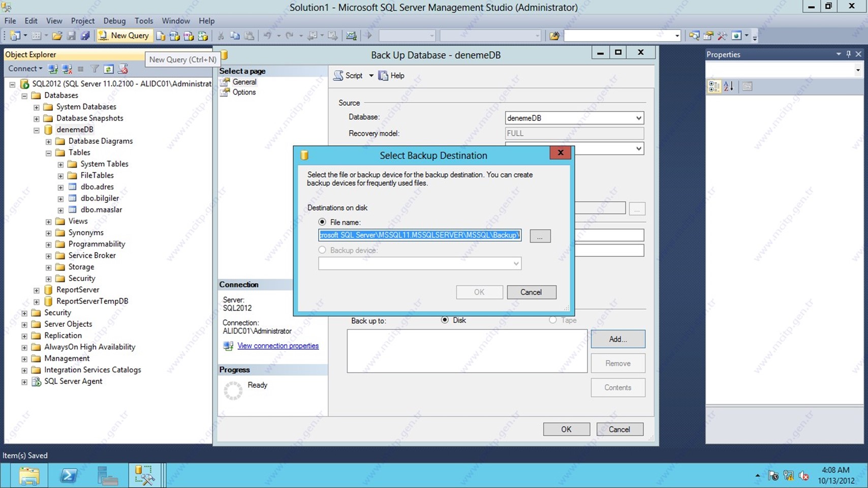
Task: Click the Undo arrow icon
Action: coord(267,36)
